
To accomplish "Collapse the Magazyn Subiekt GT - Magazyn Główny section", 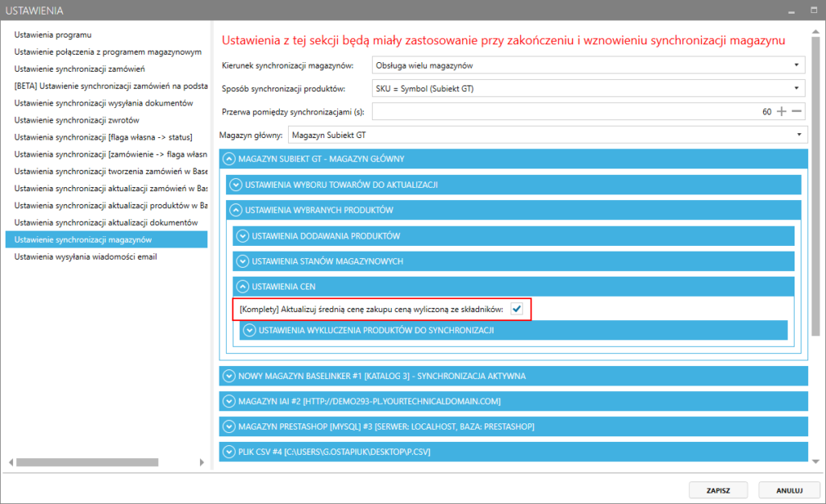I will pos(513,159).
